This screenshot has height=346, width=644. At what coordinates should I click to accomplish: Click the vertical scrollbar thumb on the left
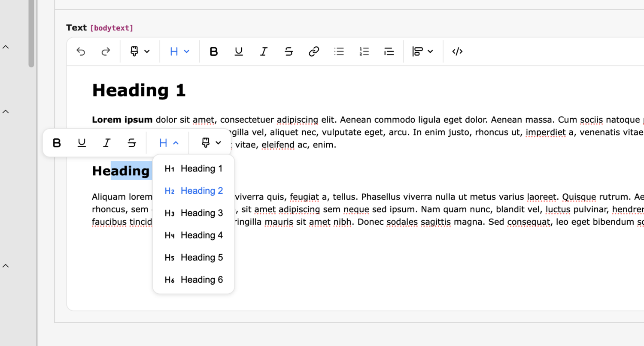tap(31, 34)
